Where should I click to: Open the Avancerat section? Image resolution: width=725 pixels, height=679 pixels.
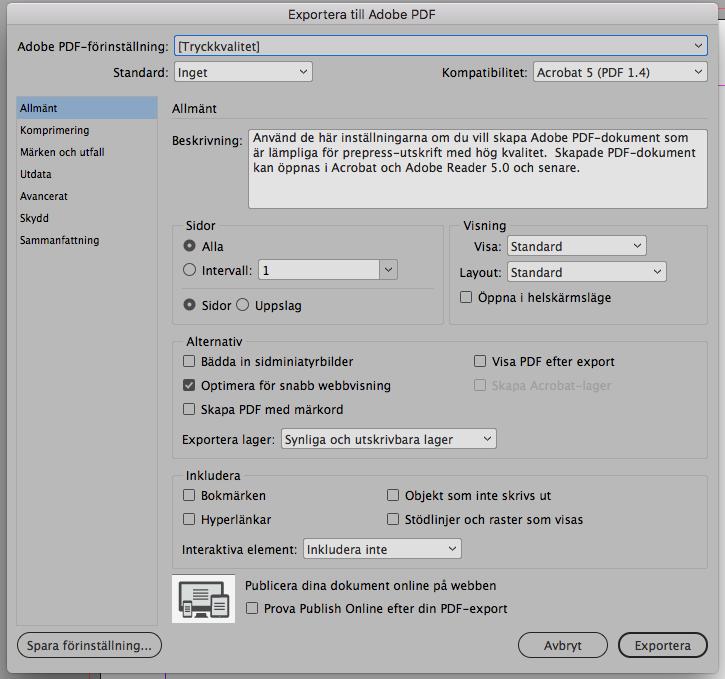click(x=87, y=196)
